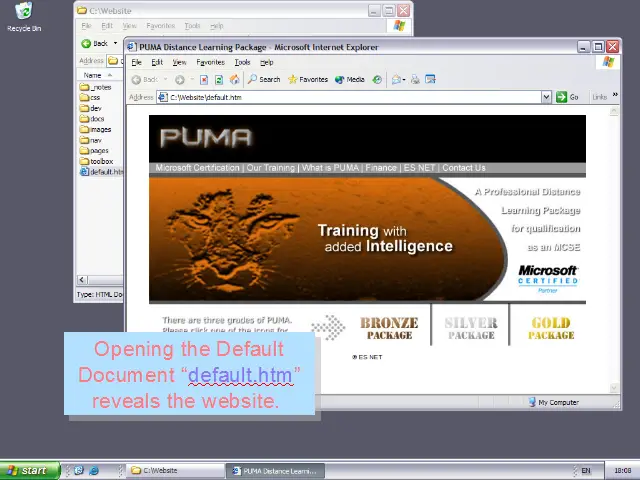Select the css folder in C:\Website window
Image resolution: width=640 pixels, height=480 pixels.
point(90,98)
